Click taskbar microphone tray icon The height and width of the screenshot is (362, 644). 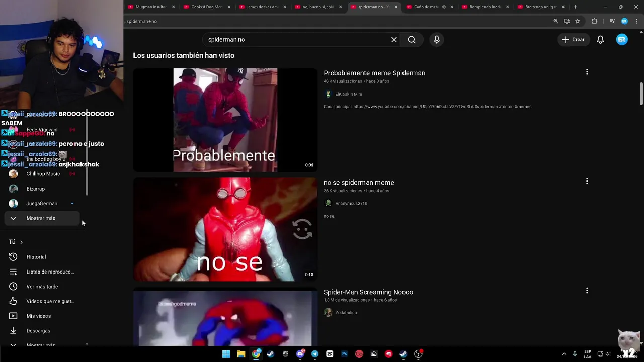[575, 354]
